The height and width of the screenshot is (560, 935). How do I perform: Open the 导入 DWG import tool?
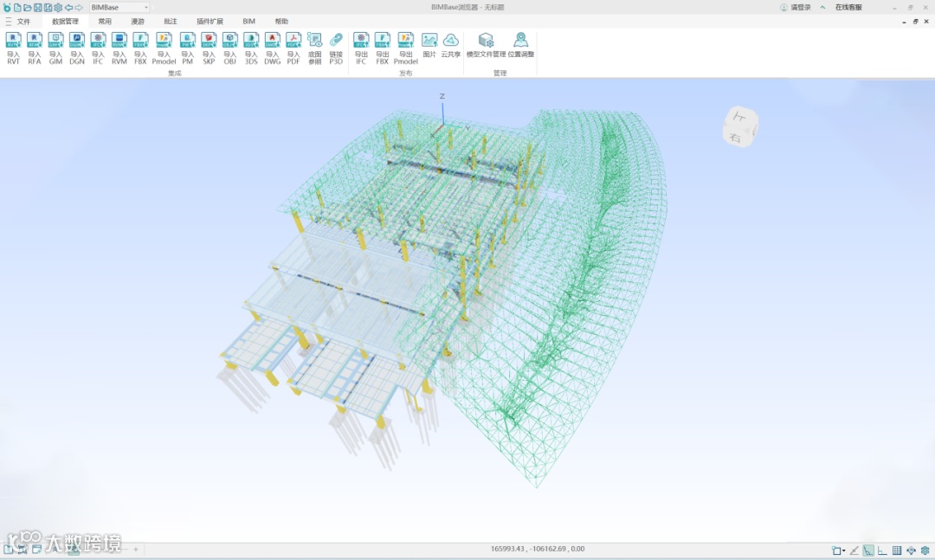tap(273, 48)
